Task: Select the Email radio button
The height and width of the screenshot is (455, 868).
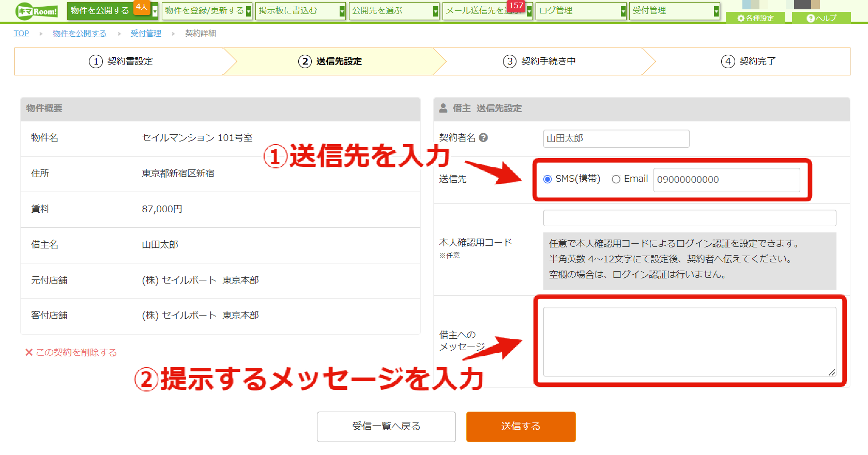Action: [x=616, y=179]
